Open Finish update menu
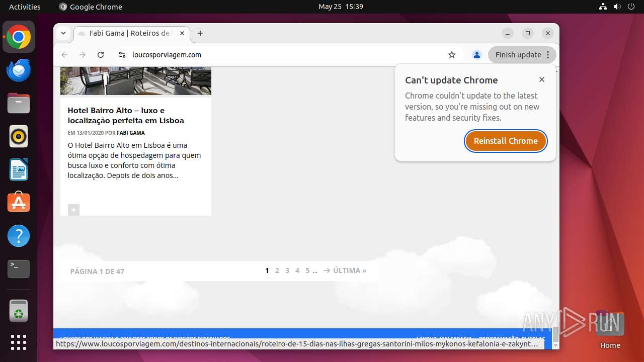This screenshot has height=362, width=644. pyautogui.click(x=522, y=55)
